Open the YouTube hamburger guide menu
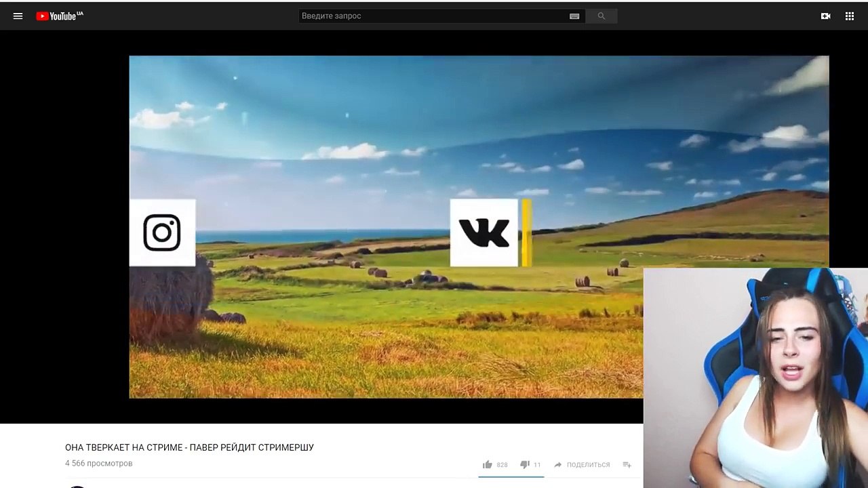The image size is (868, 488). (x=18, y=16)
